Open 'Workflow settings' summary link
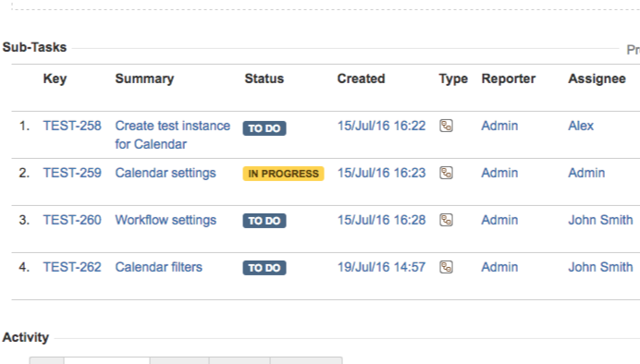 point(166,220)
